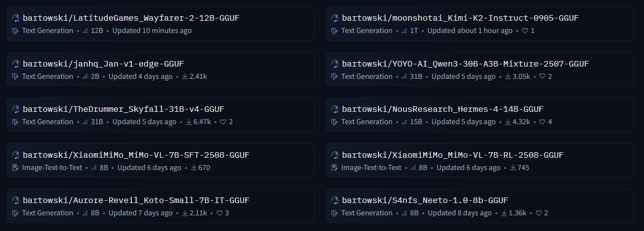
Task: Open bartowski/S4nfs_Neeto-1.0-8b-GGUF model link
Action: [425, 201]
